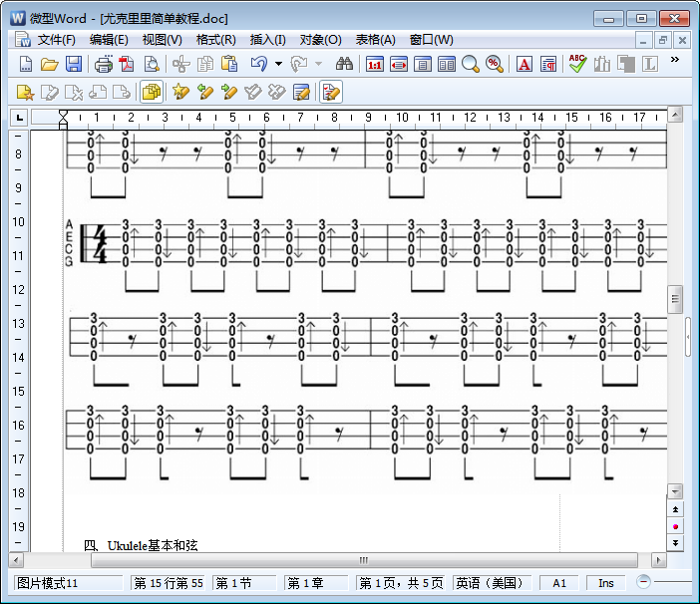Screen dimensions: 700x604
Task: Expand toolbar overflow chevron
Action: point(675,60)
